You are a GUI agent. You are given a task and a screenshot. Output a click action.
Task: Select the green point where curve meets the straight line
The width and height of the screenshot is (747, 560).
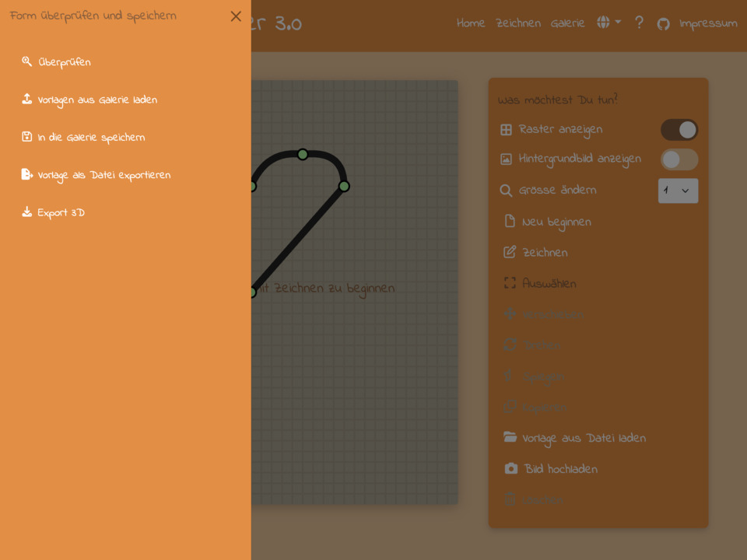pos(344,186)
